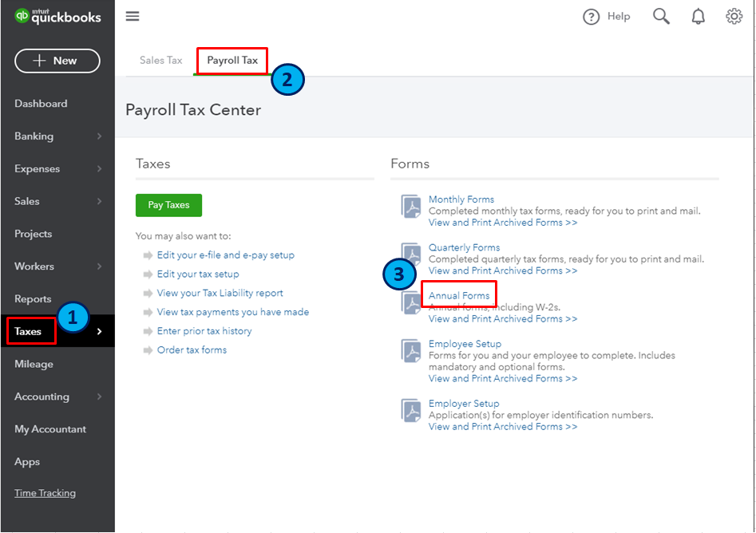Image resolution: width=756 pixels, height=533 pixels.
Task: Click the Monthly Forms PDF icon
Action: (x=411, y=207)
